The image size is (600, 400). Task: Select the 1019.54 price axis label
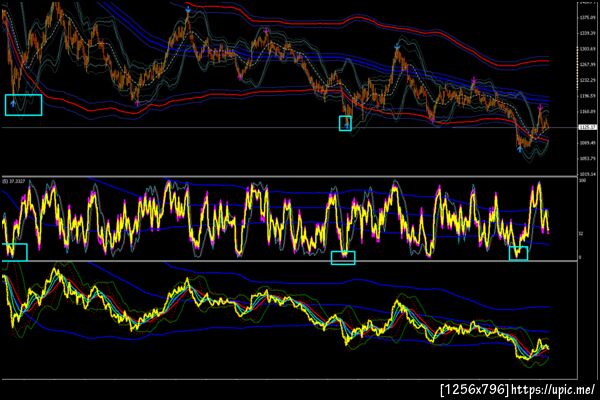point(588,174)
